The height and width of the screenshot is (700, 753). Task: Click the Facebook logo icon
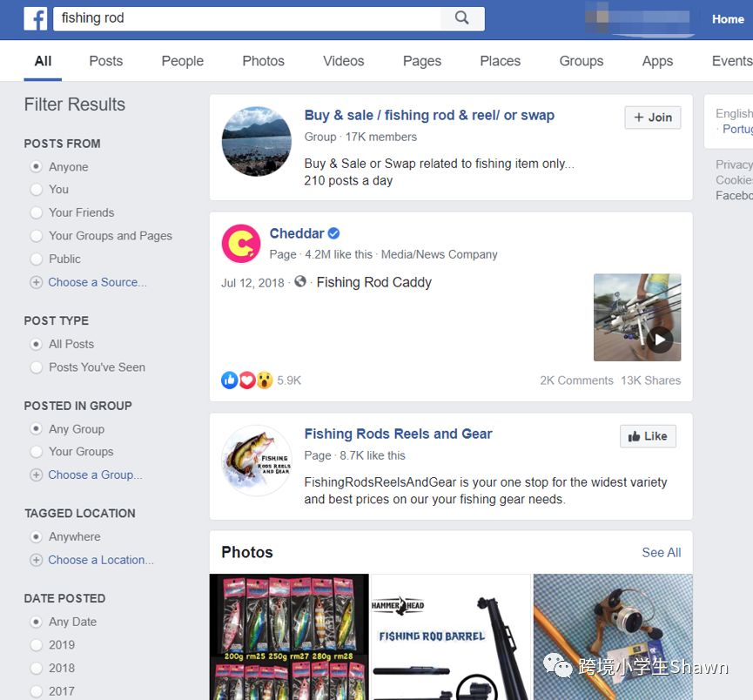pyautogui.click(x=36, y=19)
